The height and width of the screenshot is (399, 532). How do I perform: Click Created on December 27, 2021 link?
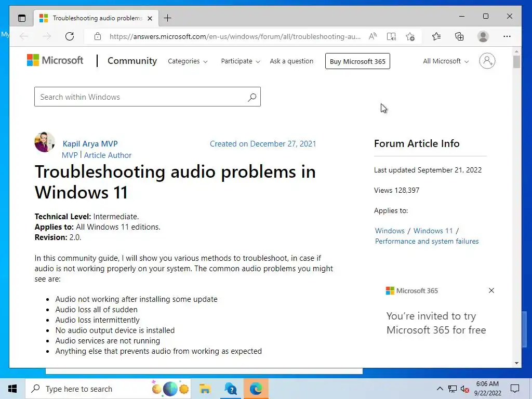pyautogui.click(x=263, y=144)
